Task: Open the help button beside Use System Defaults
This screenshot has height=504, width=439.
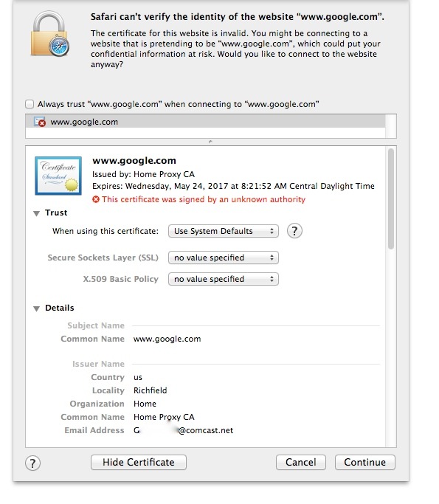Action: tap(294, 231)
